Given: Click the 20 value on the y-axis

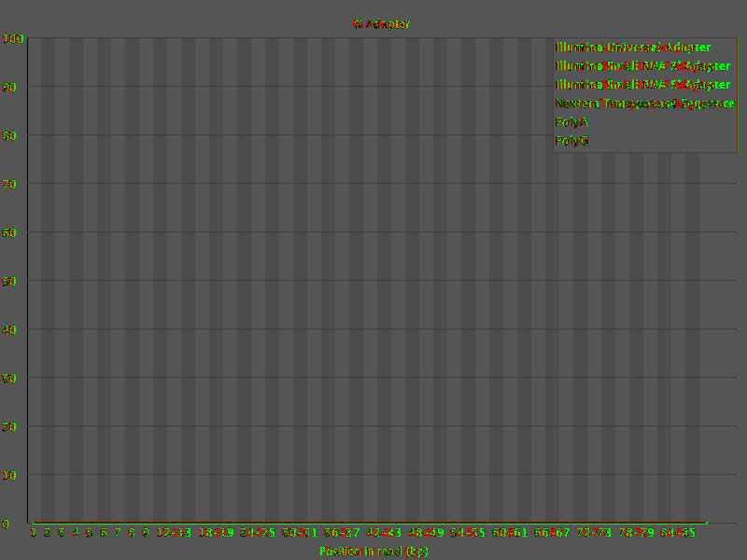Looking at the screenshot, I should [x=9, y=427].
